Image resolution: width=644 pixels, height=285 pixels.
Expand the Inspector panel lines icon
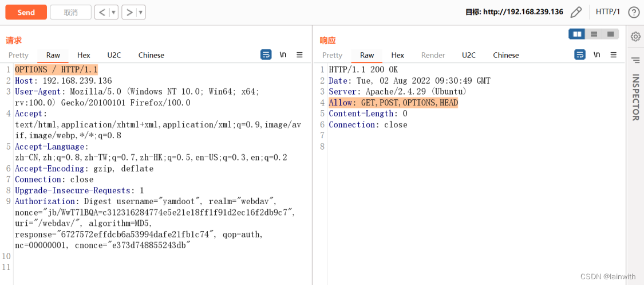[x=635, y=60]
